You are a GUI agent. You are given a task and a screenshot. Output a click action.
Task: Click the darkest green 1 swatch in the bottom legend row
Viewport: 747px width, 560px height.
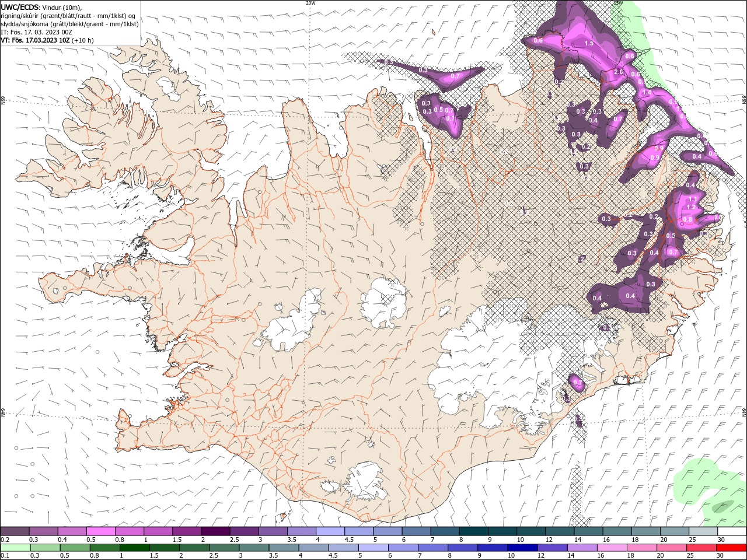(134, 548)
